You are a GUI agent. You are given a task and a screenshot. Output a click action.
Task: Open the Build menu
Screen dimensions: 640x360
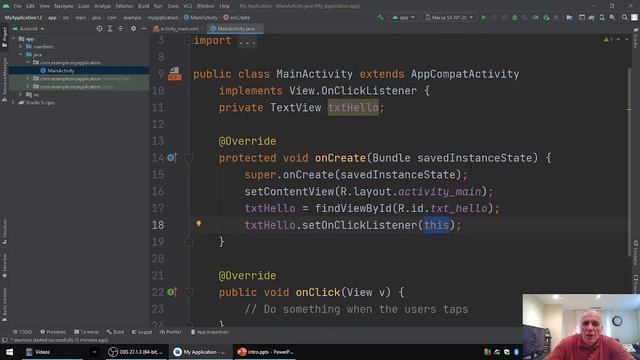tap(144, 6)
